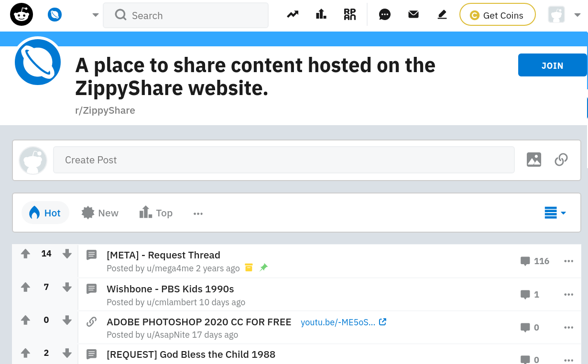The width and height of the screenshot is (588, 364).
Task: Sort posts by Top
Action: point(156,213)
